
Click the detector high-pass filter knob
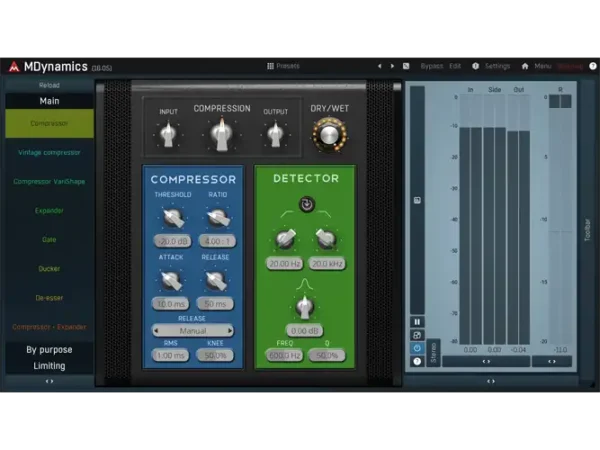(x=285, y=238)
